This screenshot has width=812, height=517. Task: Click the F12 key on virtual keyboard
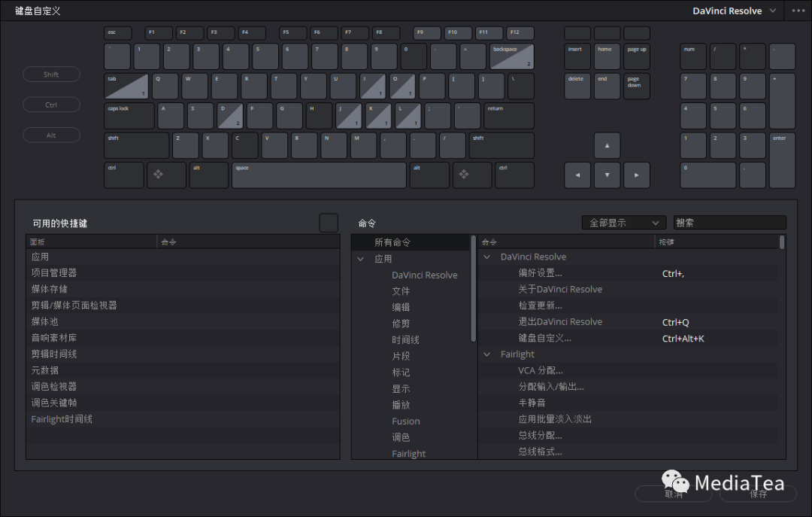point(520,33)
